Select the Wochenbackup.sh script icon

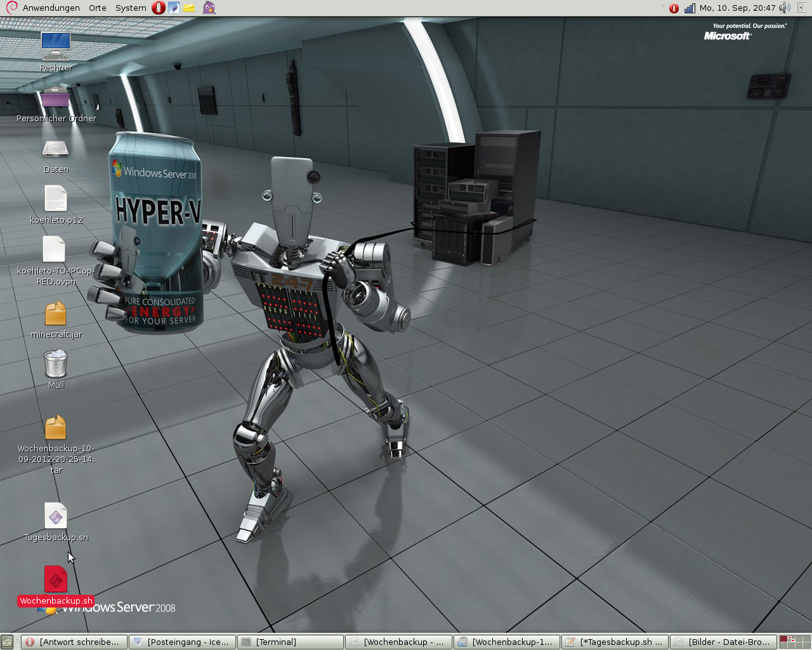click(x=56, y=580)
